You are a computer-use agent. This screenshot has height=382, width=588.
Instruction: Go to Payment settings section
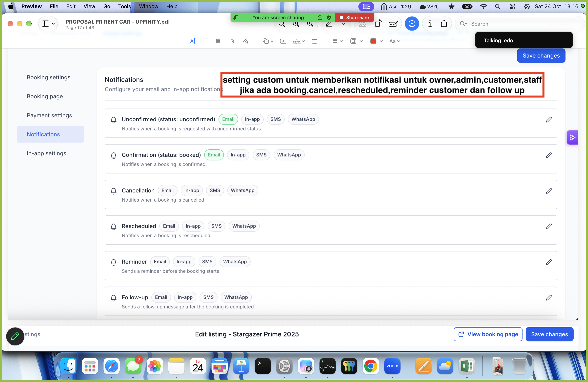(49, 115)
